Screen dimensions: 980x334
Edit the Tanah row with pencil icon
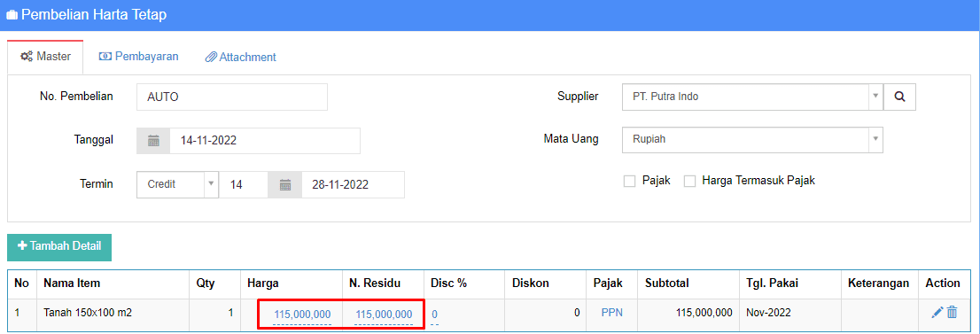pos(937,312)
